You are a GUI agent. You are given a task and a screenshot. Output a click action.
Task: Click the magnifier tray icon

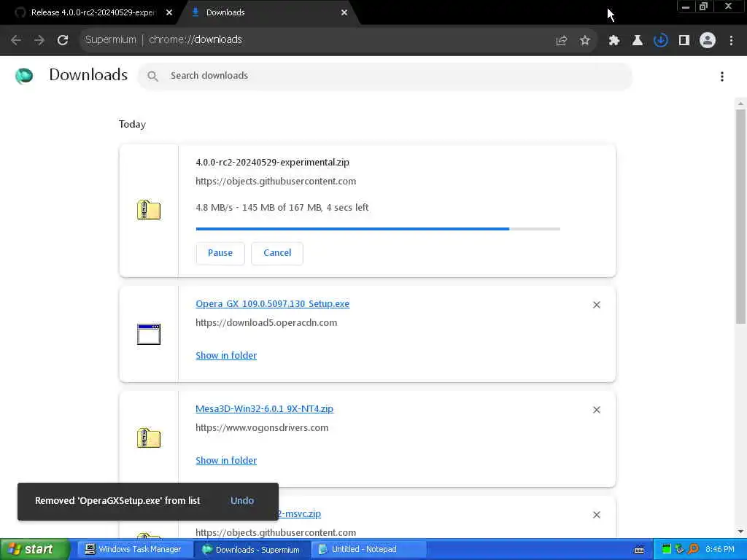[x=694, y=550]
